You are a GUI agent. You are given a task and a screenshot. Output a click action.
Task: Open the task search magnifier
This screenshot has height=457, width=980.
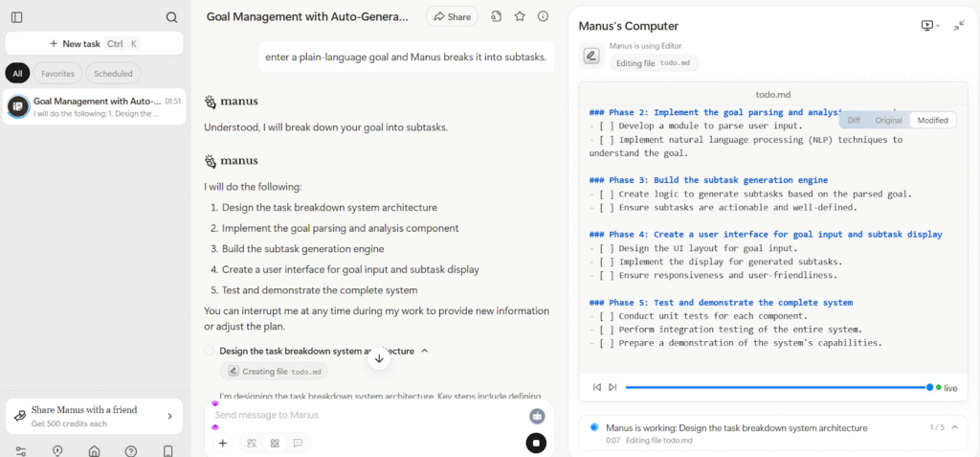[x=171, y=17]
